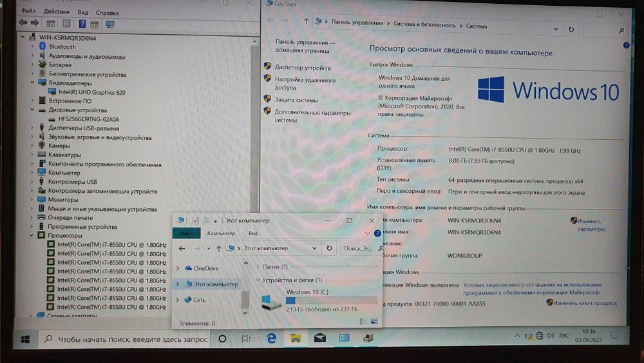Viewport: 644px width, 363px height.
Task: Launch Microsoft Edge from the taskbar
Action: (271, 338)
